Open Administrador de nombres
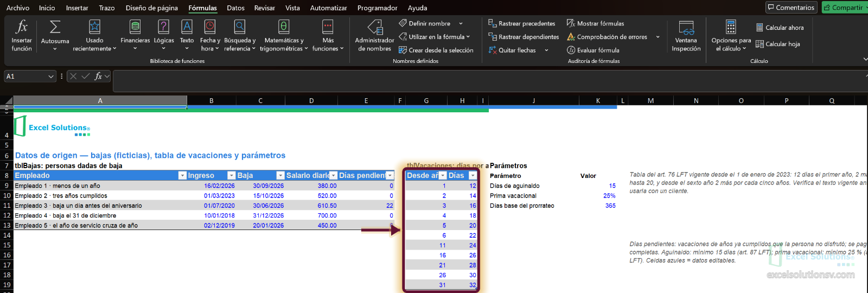868x293 pixels. click(x=374, y=35)
